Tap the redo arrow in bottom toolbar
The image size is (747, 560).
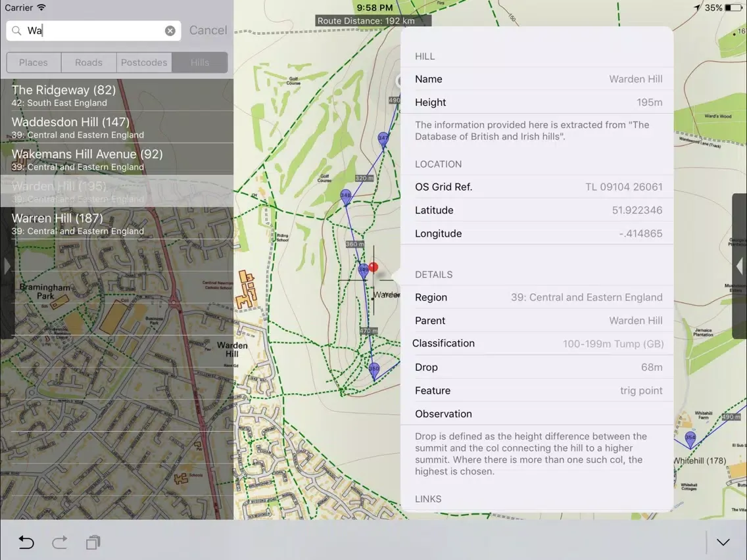pyautogui.click(x=60, y=542)
